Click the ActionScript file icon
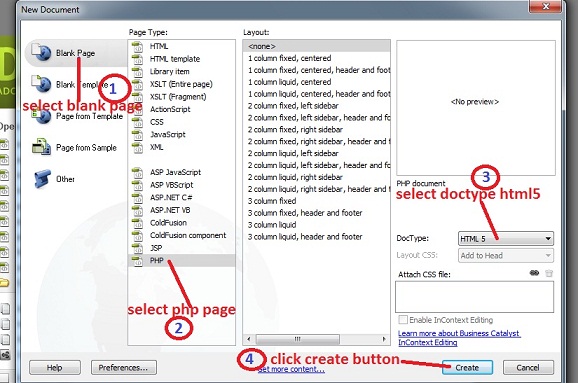This screenshot has height=383, width=578. [x=137, y=110]
